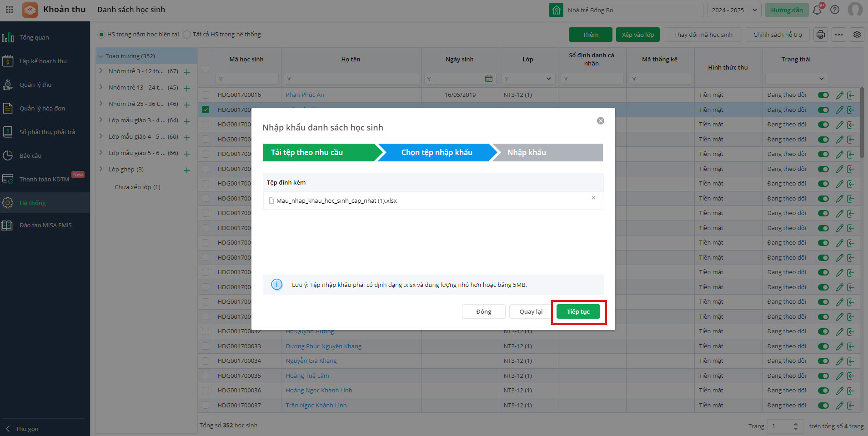The image size is (868, 436).
Task: Click the leave-school icon for Trần Ngọc Khánh Linh
Action: click(x=851, y=406)
